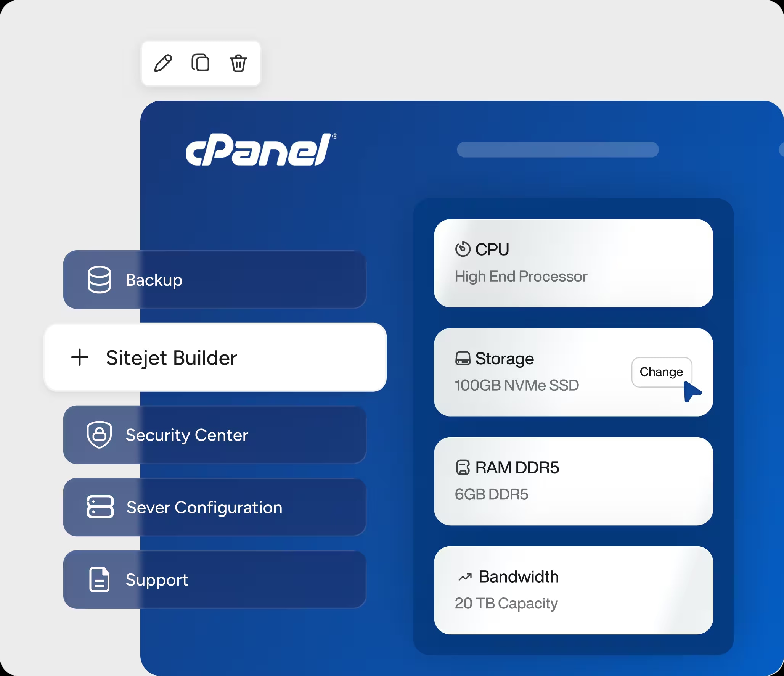Open the Security Center item

pyautogui.click(x=215, y=435)
